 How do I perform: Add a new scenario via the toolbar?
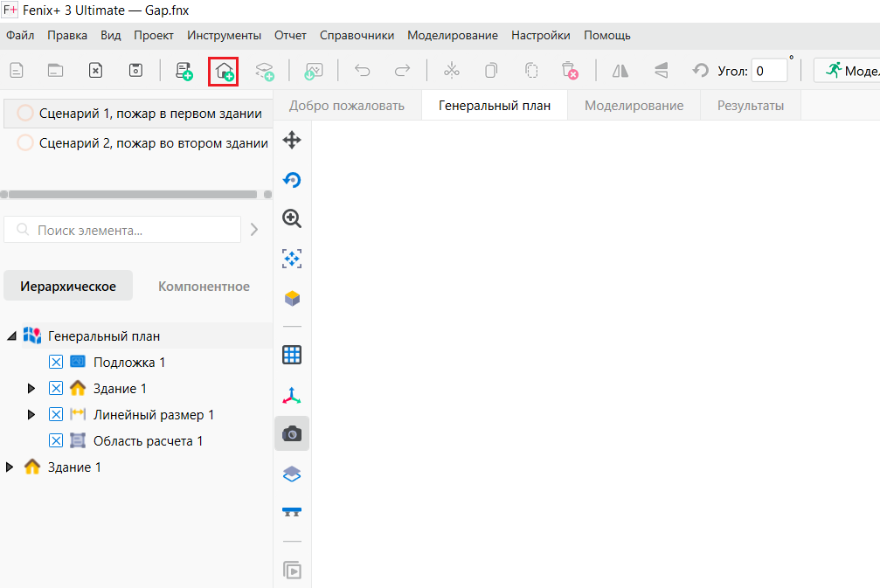tap(184, 72)
